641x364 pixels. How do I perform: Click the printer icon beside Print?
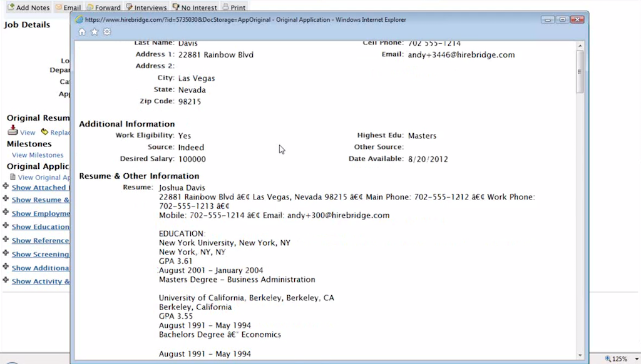[225, 7]
